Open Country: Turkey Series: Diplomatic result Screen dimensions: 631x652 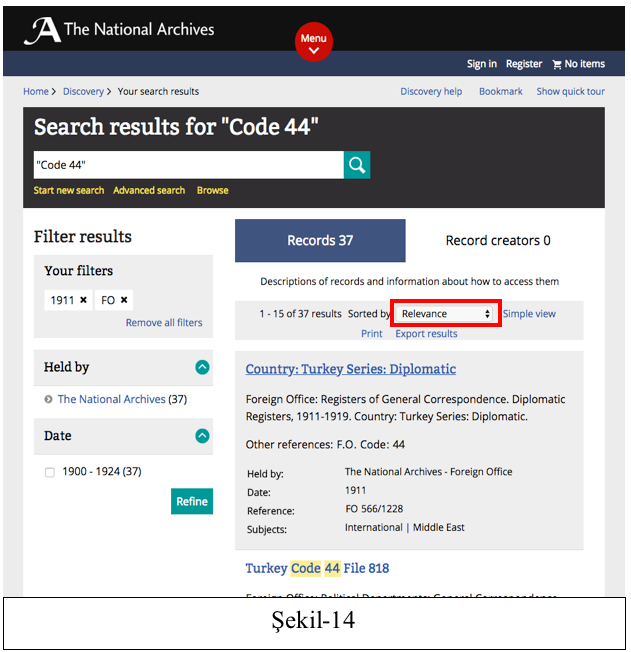point(351,369)
